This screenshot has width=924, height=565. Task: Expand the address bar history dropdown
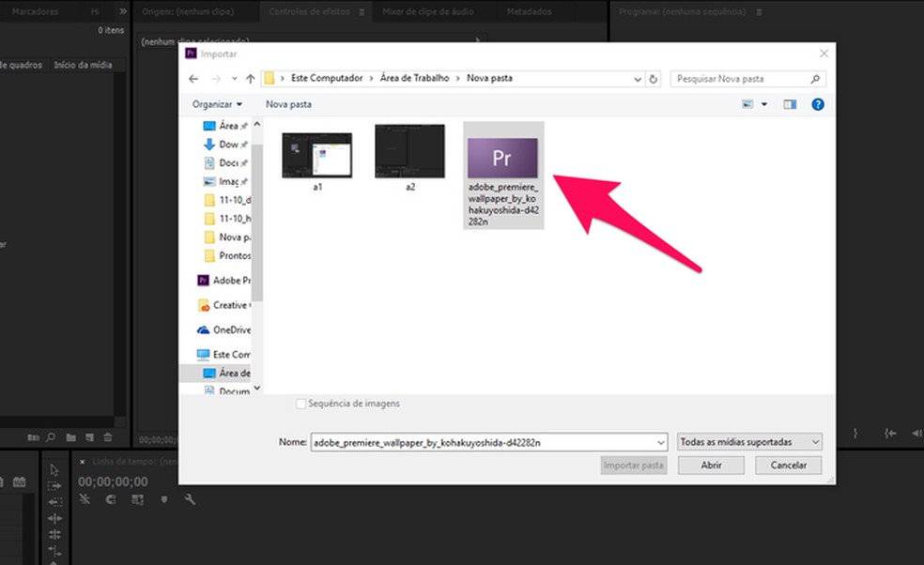click(x=638, y=79)
